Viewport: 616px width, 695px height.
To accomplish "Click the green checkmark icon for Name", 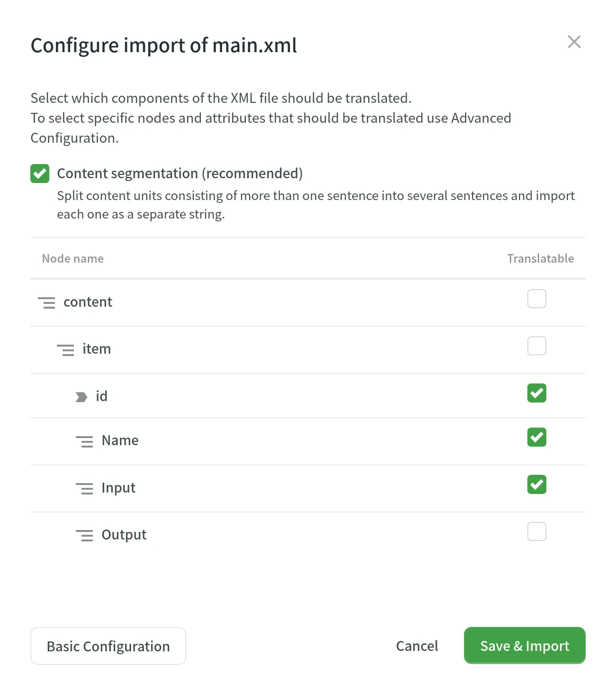I will coord(536,437).
